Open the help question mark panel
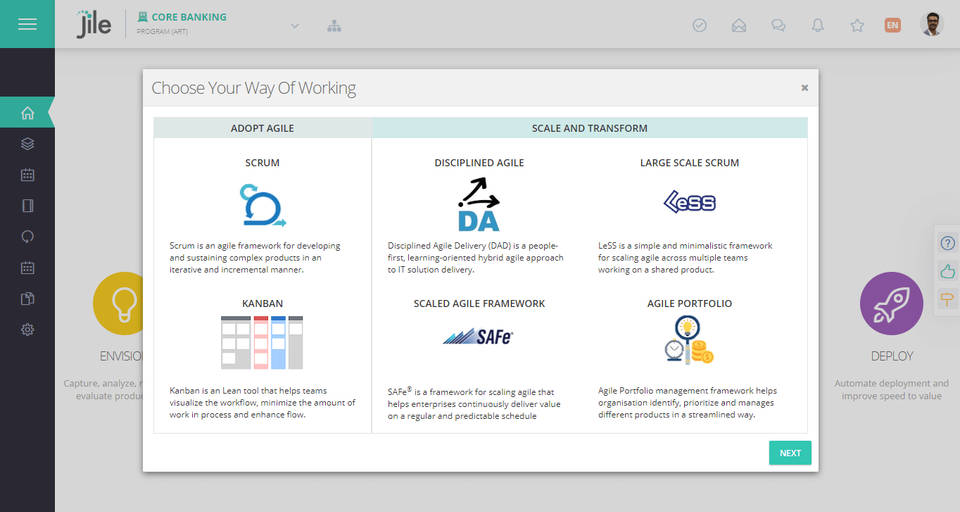The width and height of the screenshot is (960, 512). tap(947, 243)
